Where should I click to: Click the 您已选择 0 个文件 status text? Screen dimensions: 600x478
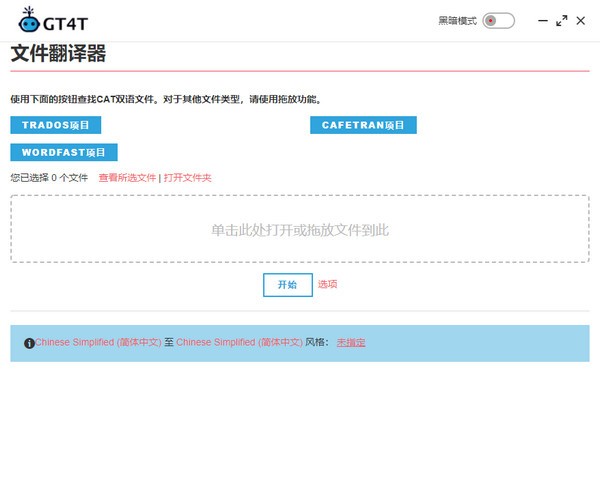49,178
